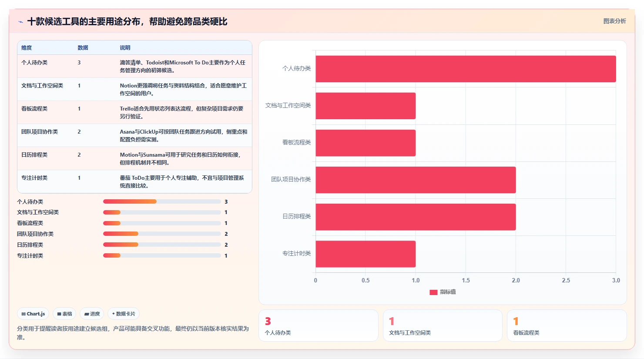
Task: Click the lightning icon beside the title
Action: coord(20,22)
